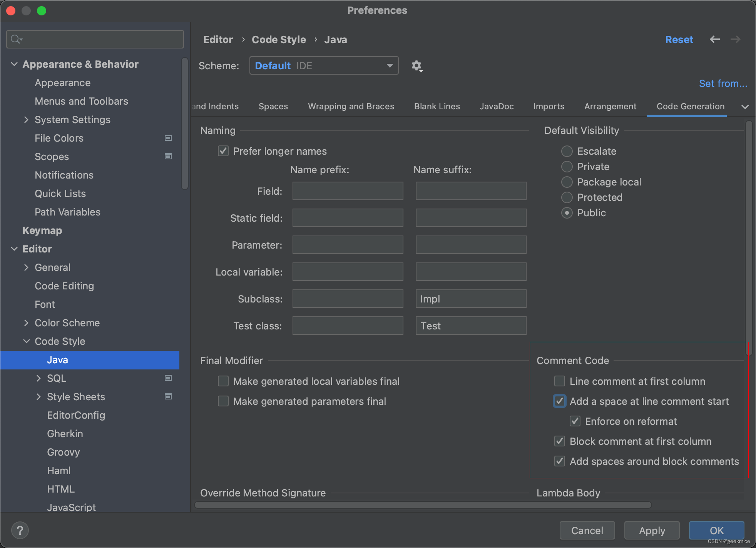Select the Private visibility radio button
This screenshot has height=548, width=756.
click(x=567, y=167)
